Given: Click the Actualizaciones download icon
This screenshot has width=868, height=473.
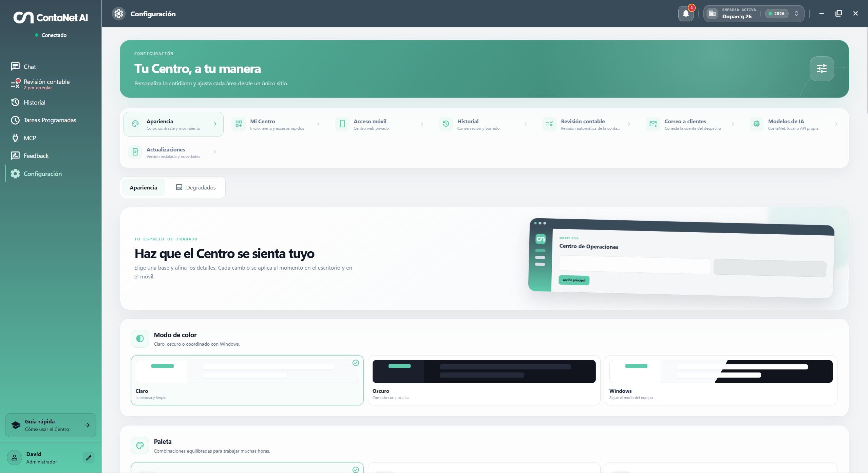Looking at the screenshot, I should [135, 152].
